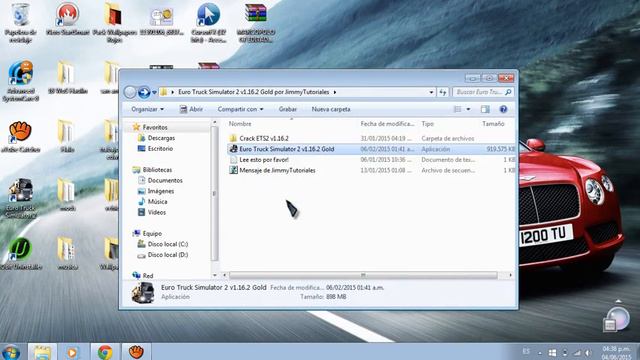Toggle the preview pane button

485,109
